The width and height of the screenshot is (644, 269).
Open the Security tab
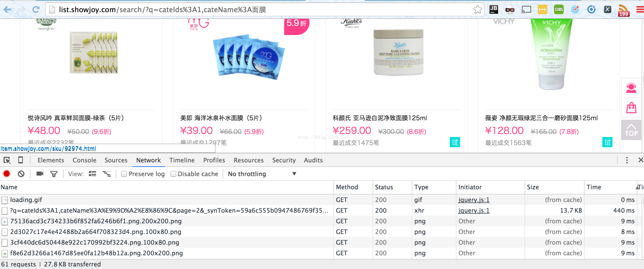[x=284, y=160]
